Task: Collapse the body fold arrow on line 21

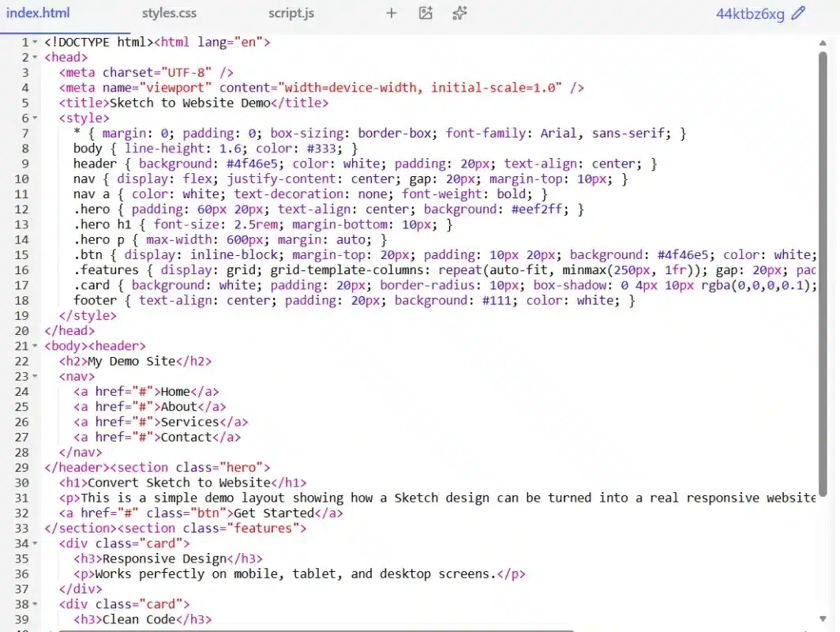Action: point(35,346)
